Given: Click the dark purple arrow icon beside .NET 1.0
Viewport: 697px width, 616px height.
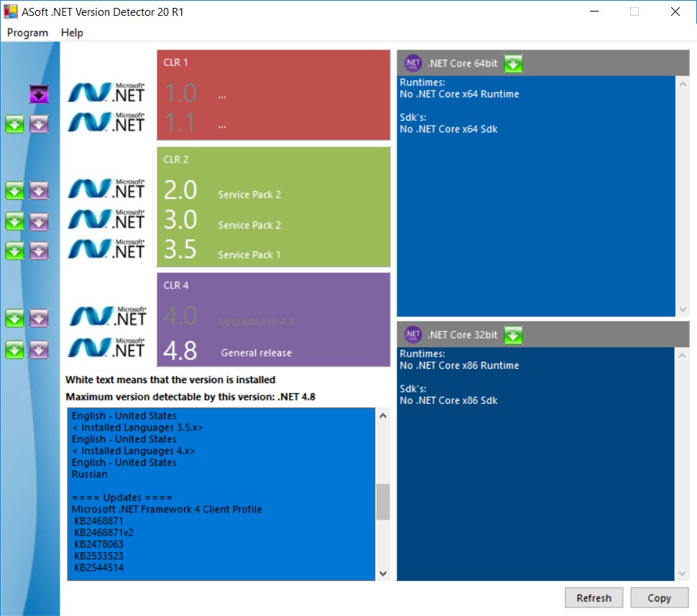Looking at the screenshot, I should pos(39,94).
